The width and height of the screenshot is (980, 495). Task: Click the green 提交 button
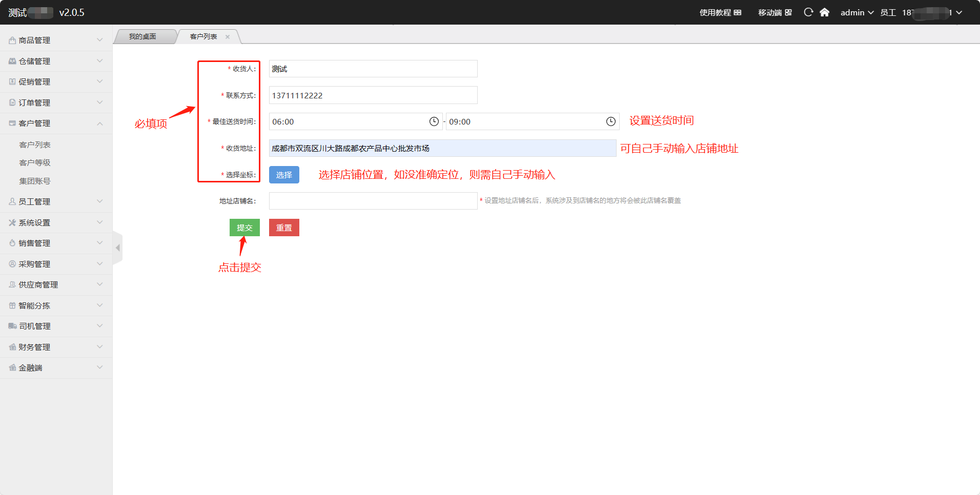(x=244, y=228)
